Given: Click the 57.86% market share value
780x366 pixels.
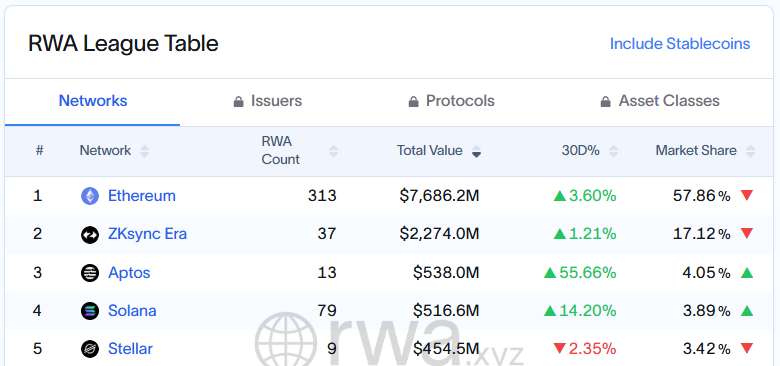Looking at the screenshot, I should [702, 196].
